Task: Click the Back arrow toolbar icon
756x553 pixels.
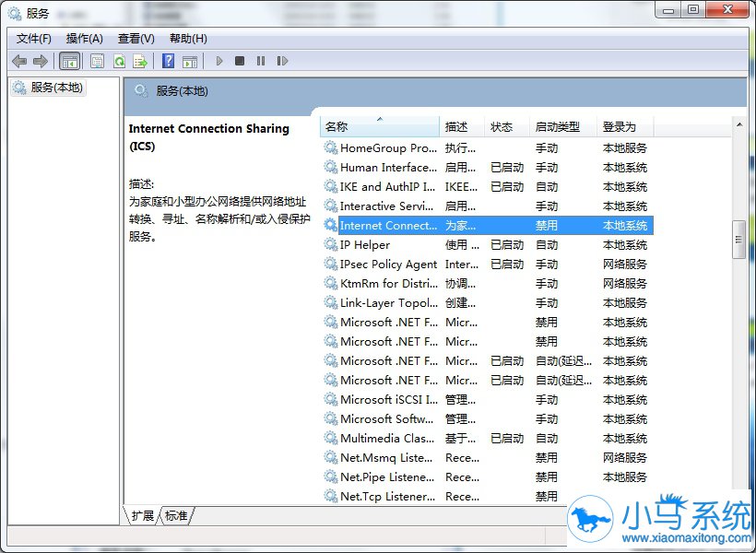Action: [19, 61]
